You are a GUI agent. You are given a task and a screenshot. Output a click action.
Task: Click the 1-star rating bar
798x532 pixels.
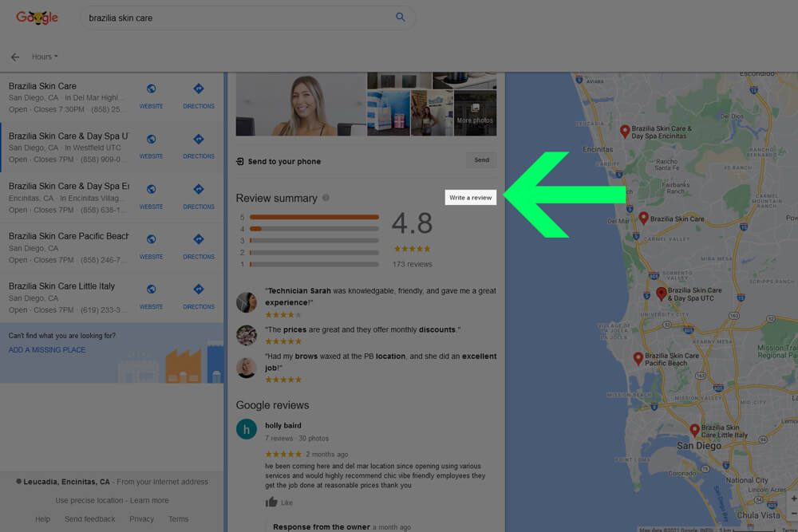[x=314, y=265]
